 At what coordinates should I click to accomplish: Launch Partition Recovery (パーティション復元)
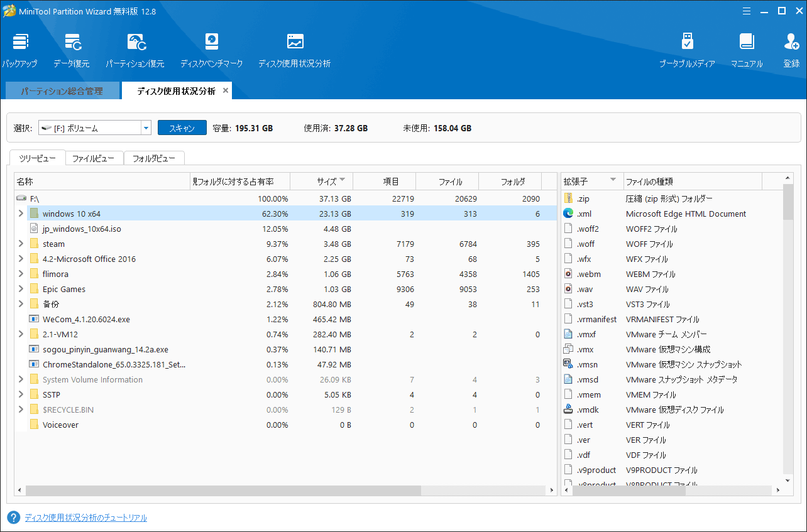(136, 42)
